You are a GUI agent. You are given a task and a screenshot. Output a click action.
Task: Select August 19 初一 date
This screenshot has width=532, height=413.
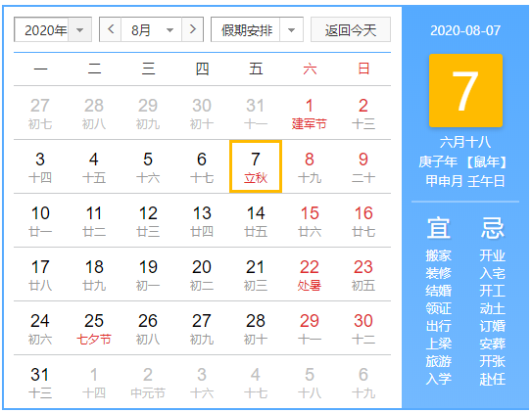[148, 275]
